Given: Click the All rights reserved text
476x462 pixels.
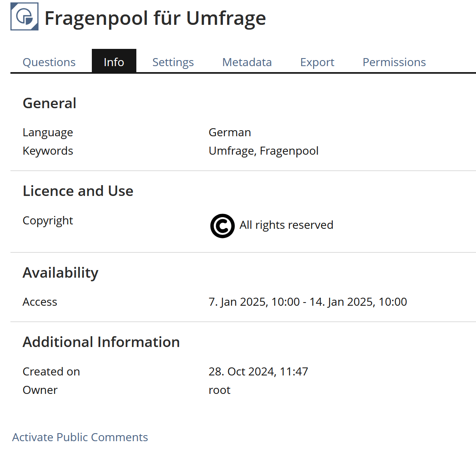Looking at the screenshot, I should coord(286,225).
